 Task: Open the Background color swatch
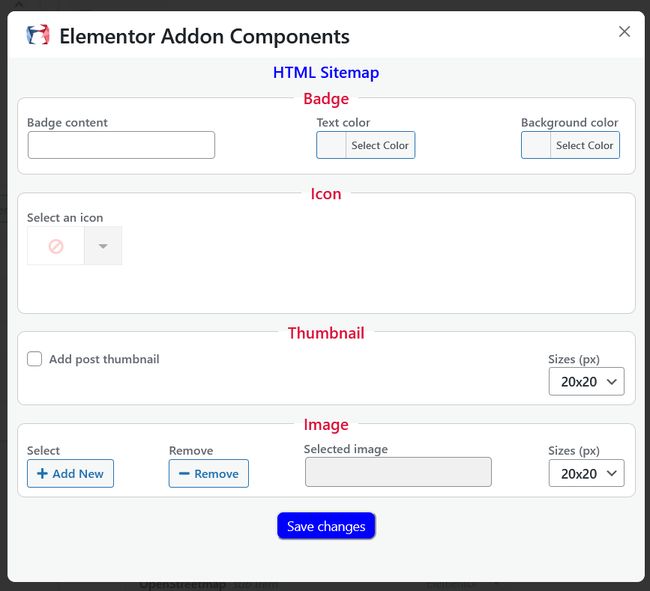pyautogui.click(x=536, y=145)
